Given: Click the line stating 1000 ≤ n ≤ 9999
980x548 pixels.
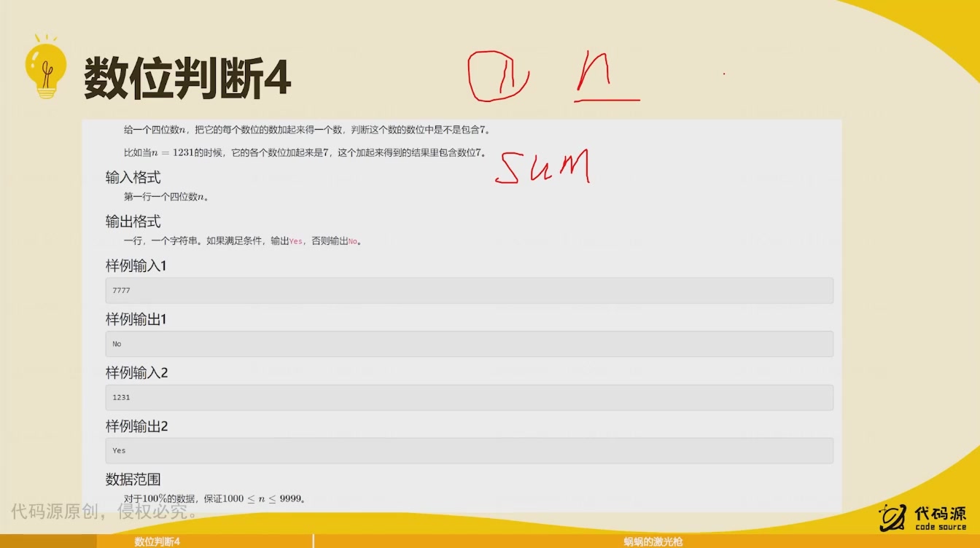Looking at the screenshot, I should 214,498.
